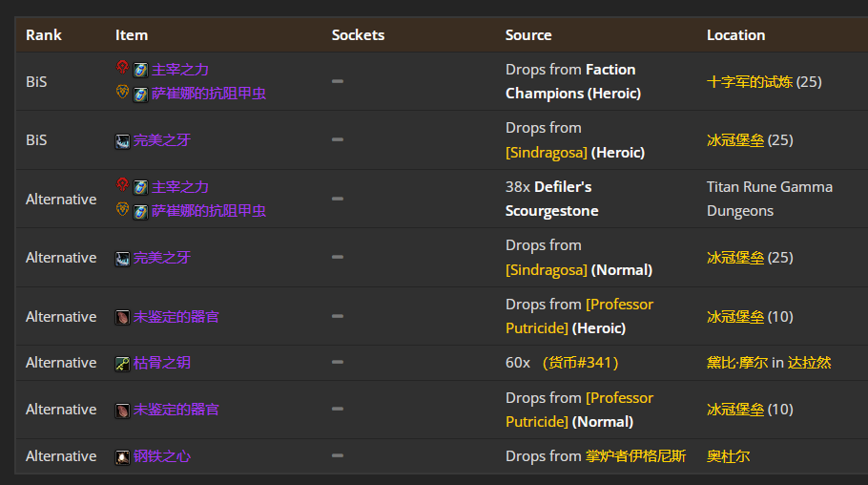Open the 钢铁之心 item link

(x=161, y=456)
